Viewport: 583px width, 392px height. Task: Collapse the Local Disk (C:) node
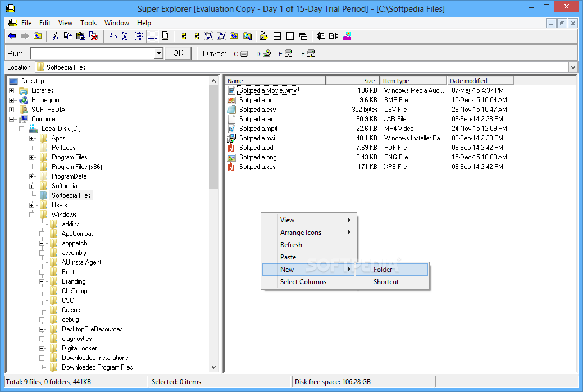coord(21,129)
